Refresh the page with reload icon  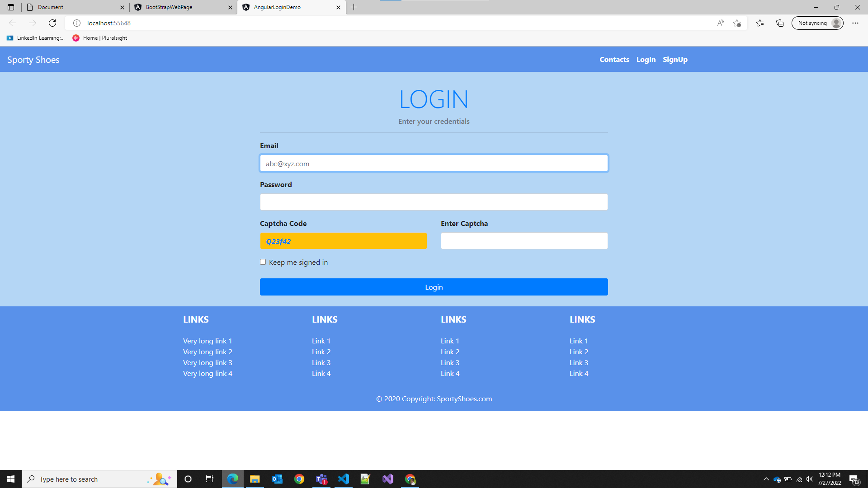point(52,23)
